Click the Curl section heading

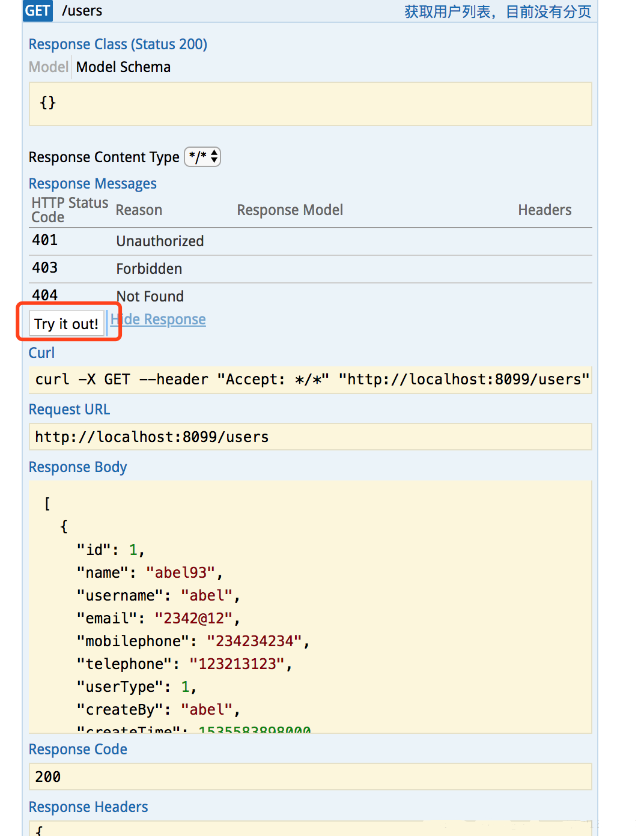coord(41,353)
